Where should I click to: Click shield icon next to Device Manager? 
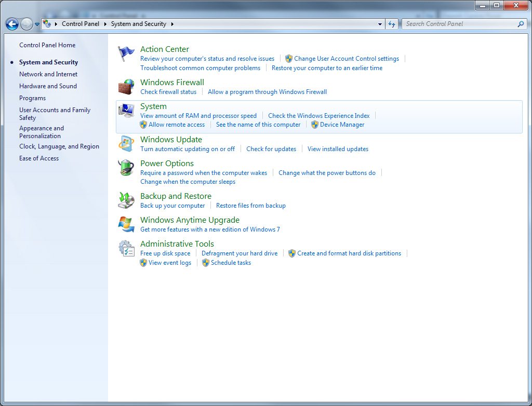(315, 125)
